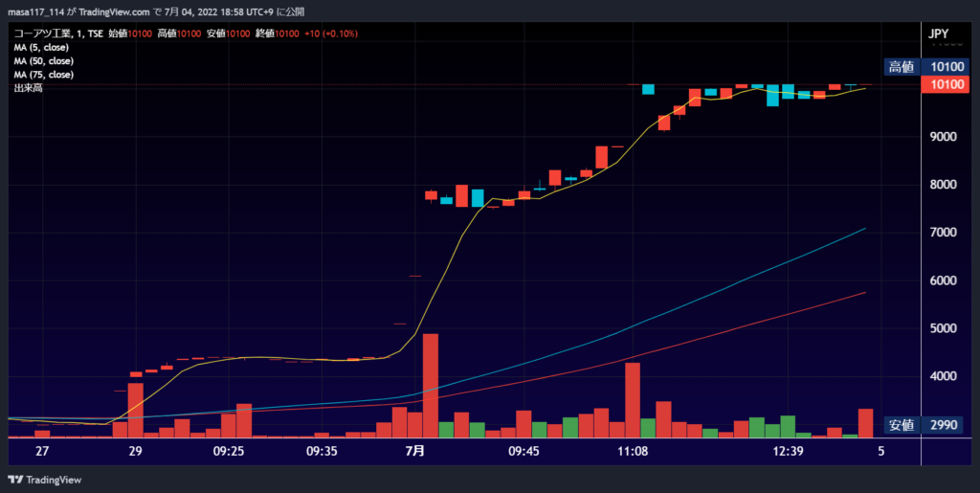The image size is (980, 493).
Task: Click the 09:25 time axis label
Action: 230,451
